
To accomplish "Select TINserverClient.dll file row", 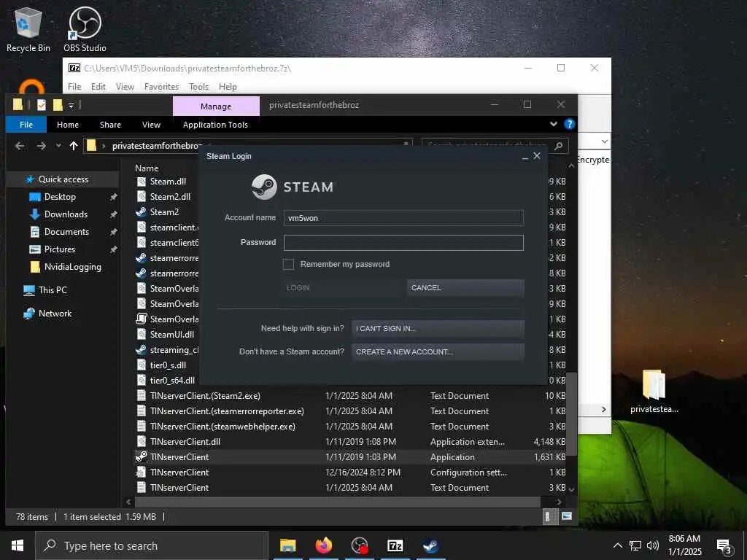I will (351, 441).
